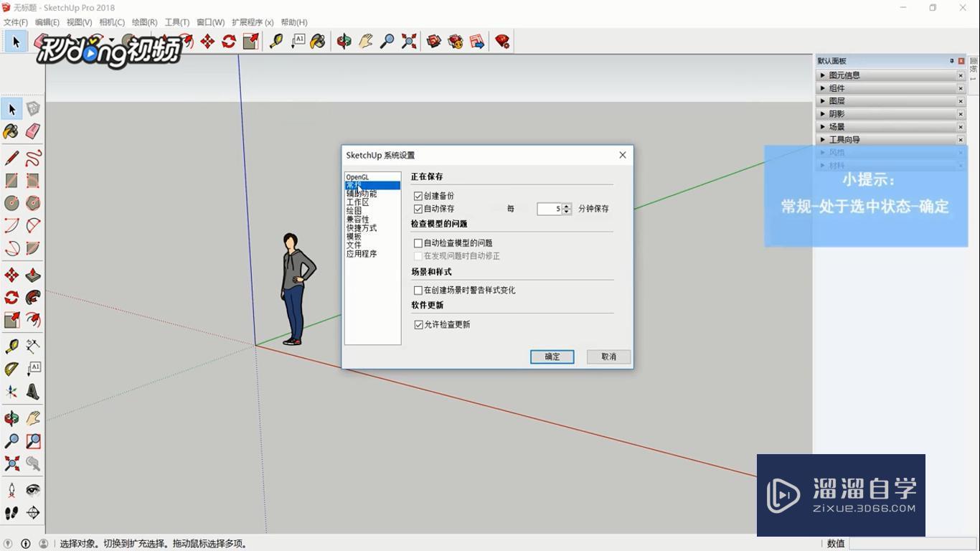980x551 pixels.
Task: Open the 绘图(R) menu
Action: click(x=144, y=22)
